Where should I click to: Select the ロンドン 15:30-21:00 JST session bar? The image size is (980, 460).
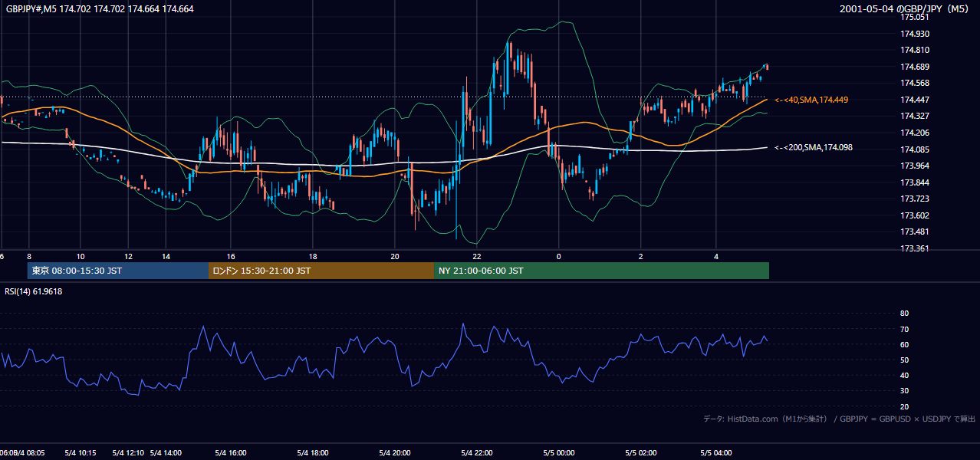321,271
